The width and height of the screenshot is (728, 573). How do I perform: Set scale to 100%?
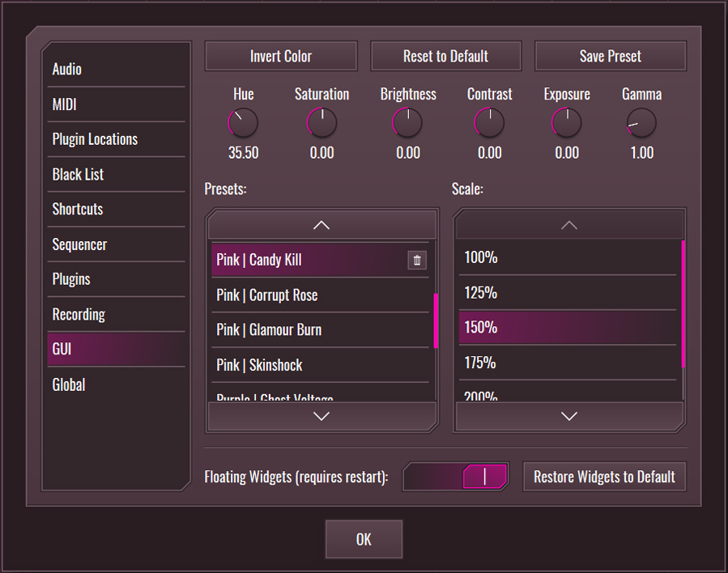(568, 257)
